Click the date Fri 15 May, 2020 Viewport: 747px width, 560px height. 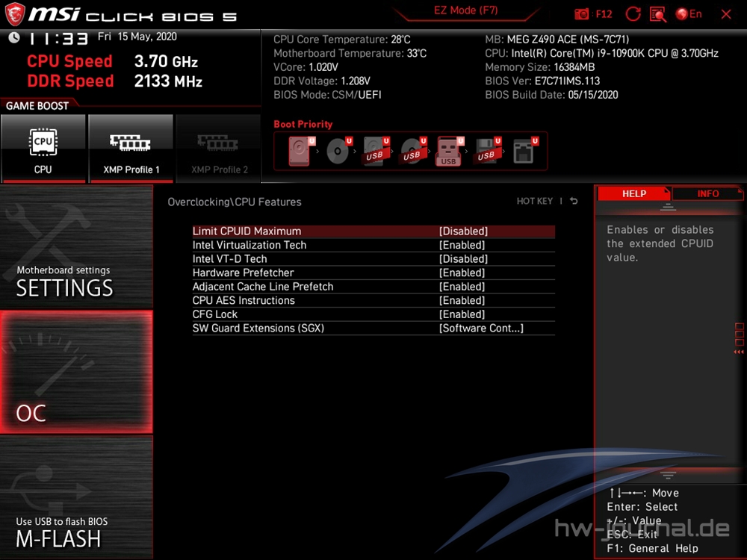pos(137,37)
